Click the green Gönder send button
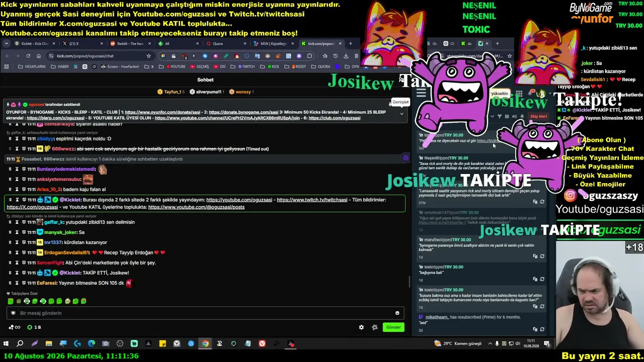Screen dimensions: 644x362 (x=393, y=327)
